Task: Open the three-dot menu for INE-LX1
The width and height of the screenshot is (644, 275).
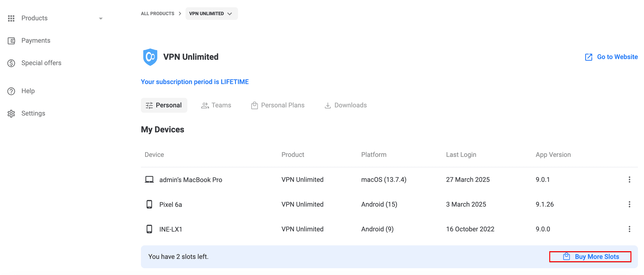Action: click(629, 229)
